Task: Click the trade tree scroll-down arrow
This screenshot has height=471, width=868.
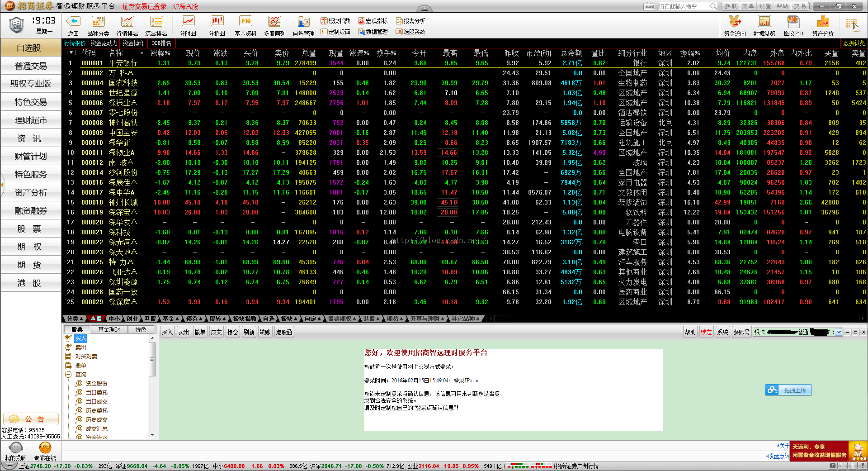Action: [x=152, y=435]
